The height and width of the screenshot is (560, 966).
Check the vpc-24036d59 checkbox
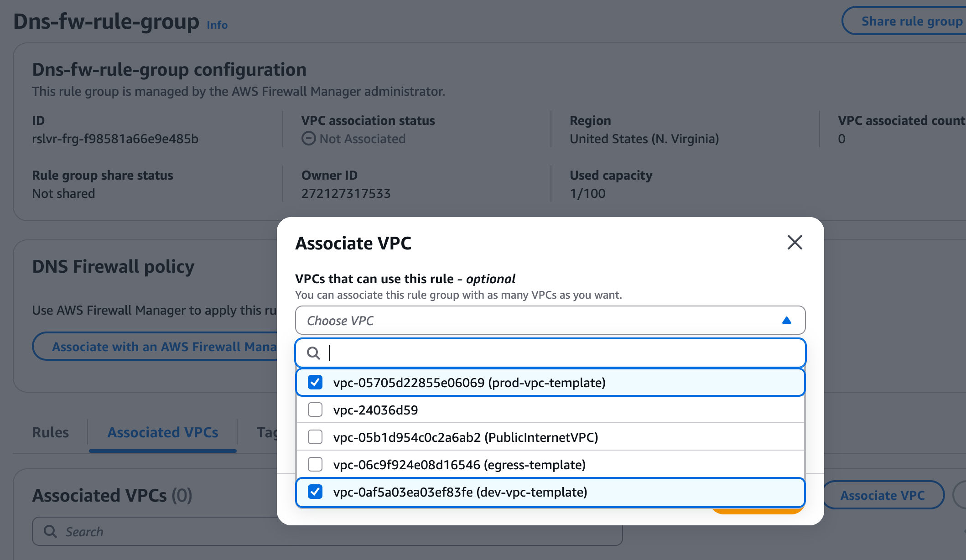tap(315, 410)
